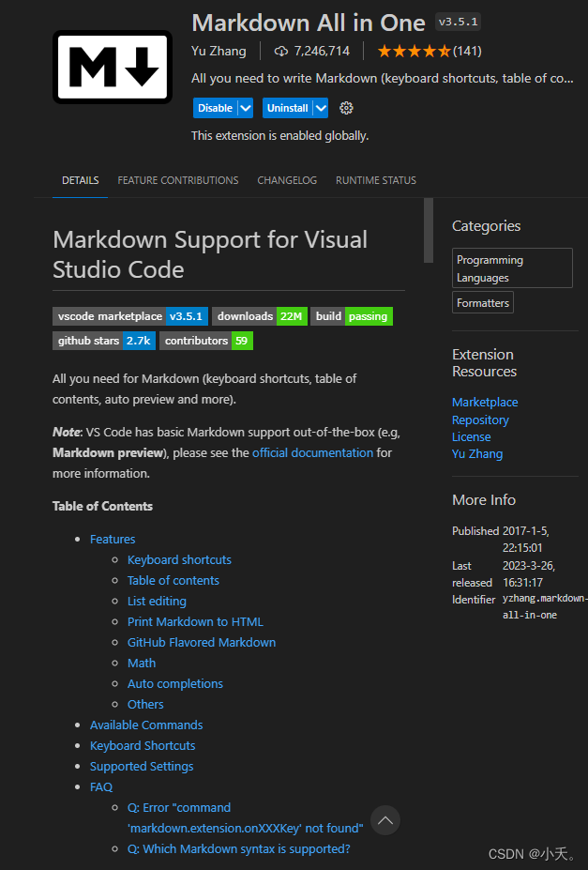The height and width of the screenshot is (870, 588).
Task: Click the Last released 2023-3-26 value
Action: pos(529,574)
